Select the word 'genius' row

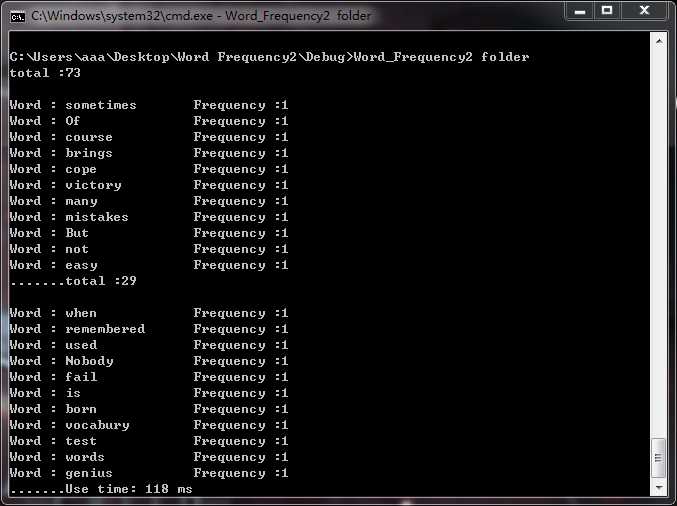[149, 473]
